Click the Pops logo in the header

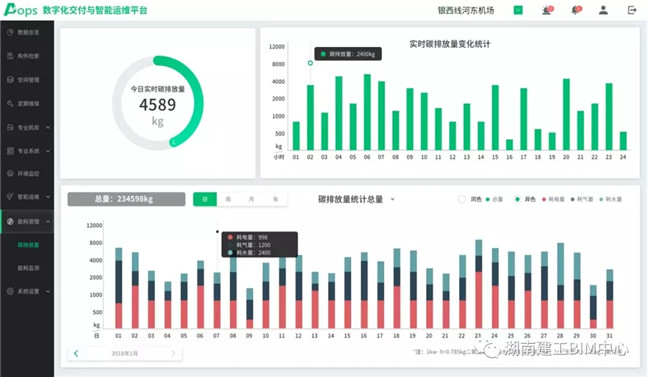21,10
